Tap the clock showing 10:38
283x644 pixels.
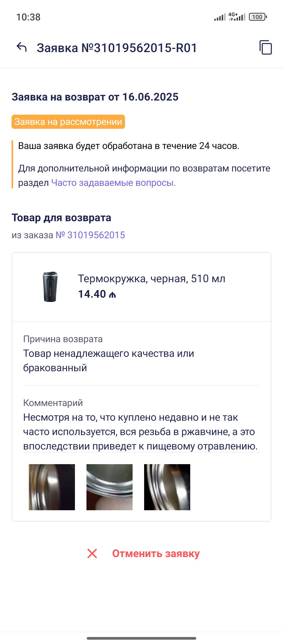point(28,17)
